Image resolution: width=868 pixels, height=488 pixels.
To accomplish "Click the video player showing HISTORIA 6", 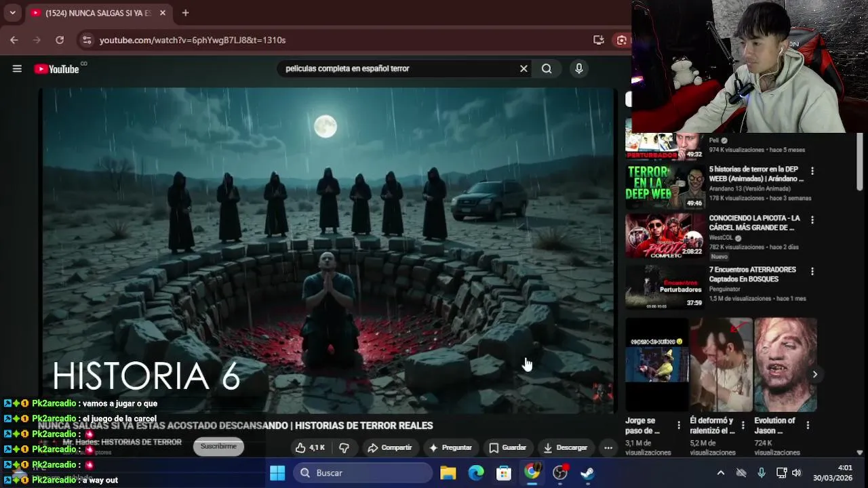I will (x=330, y=251).
